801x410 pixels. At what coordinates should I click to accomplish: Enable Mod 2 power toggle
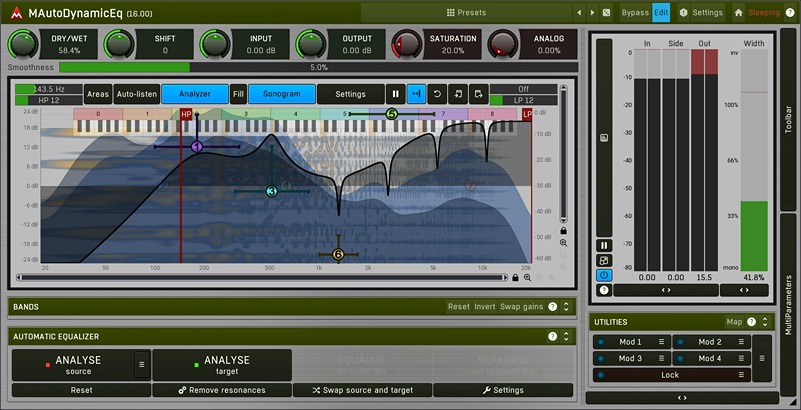coord(680,342)
